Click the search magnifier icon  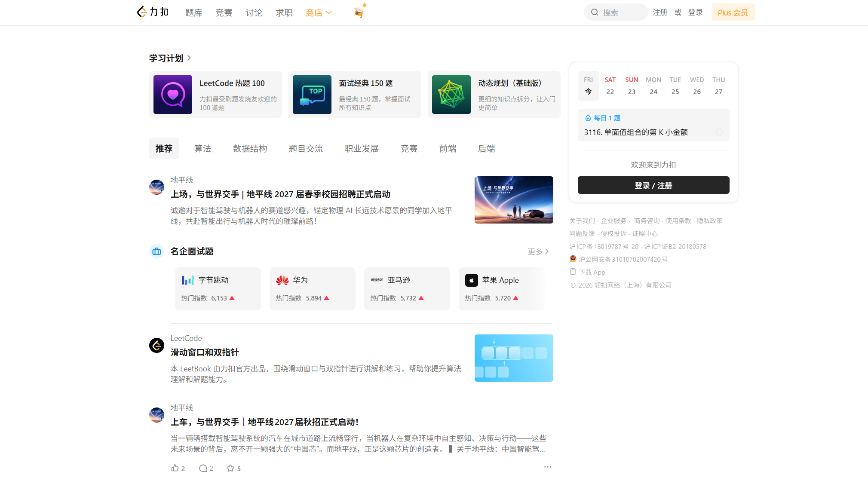595,12
